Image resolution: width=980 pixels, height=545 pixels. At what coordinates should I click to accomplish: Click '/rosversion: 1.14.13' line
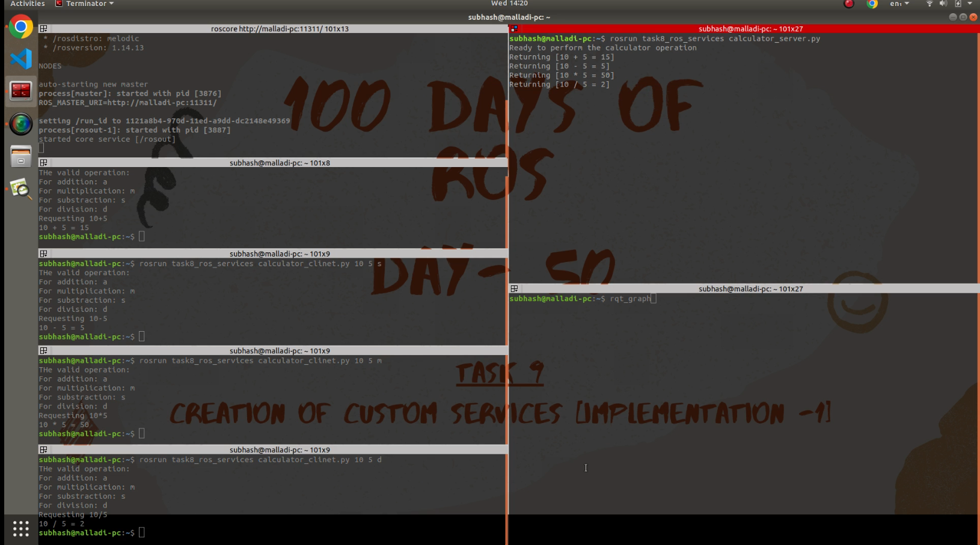pyautogui.click(x=94, y=48)
